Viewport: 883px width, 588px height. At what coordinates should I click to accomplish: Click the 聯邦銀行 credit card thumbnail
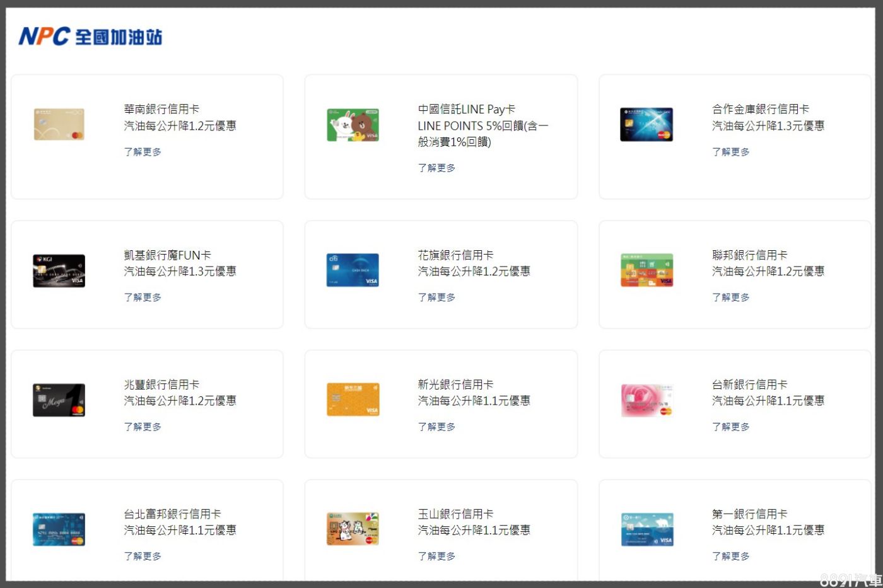coord(646,270)
